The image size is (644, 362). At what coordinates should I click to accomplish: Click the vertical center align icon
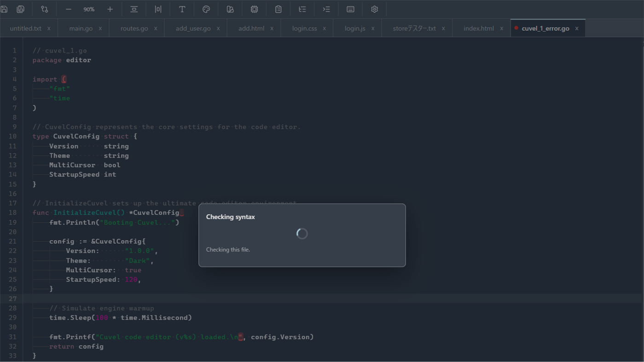click(134, 9)
